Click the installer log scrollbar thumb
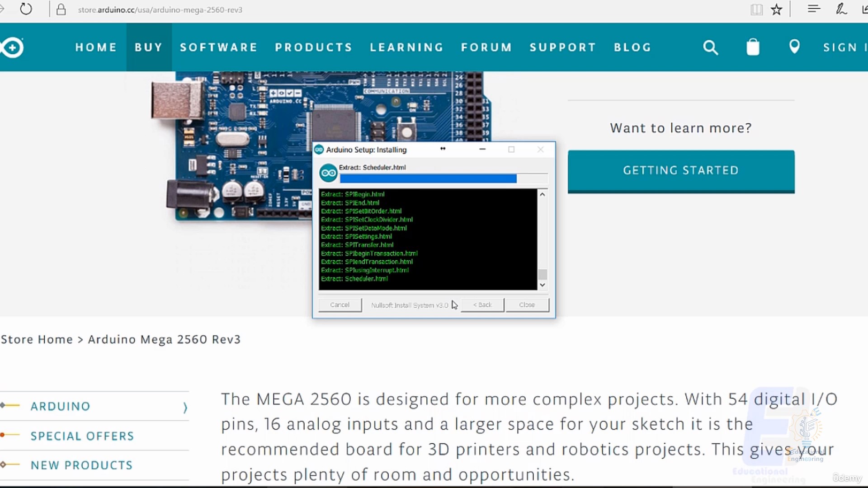The width and height of the screenshot is (868, 488). pyautogui.click(x=542, y=274)
